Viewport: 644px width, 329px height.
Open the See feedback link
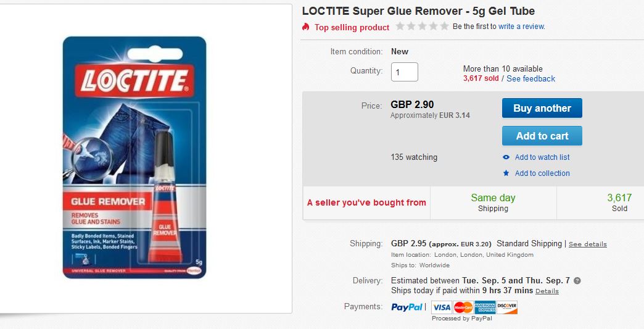[x=530, y=79]
